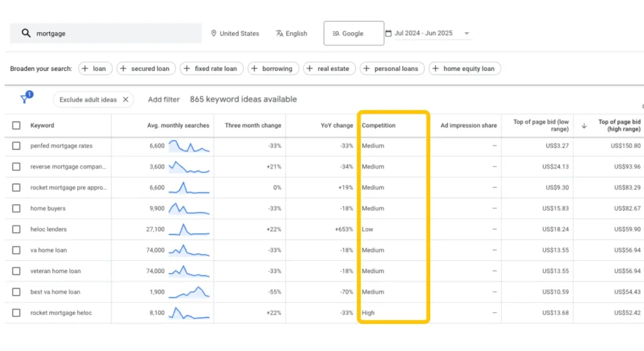The image size is (644, 351).
Task: Sort by YoY change header
Action: [336, 125]
